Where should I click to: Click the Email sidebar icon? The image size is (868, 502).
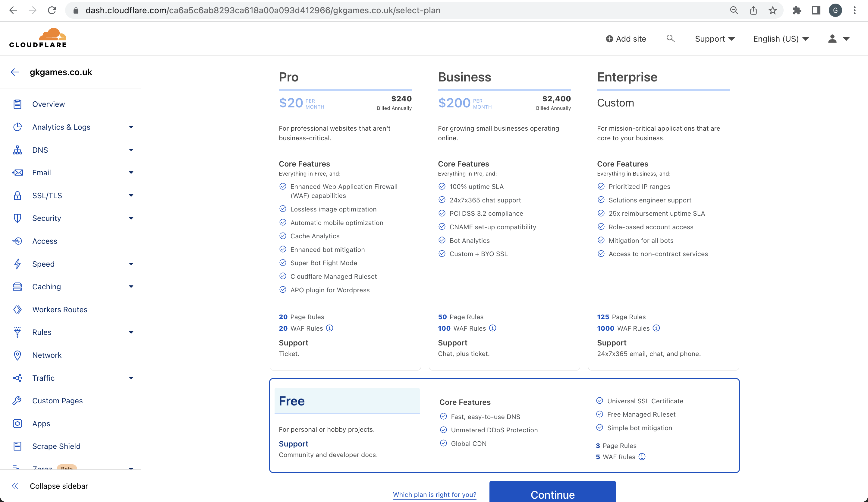coord(17,172)
